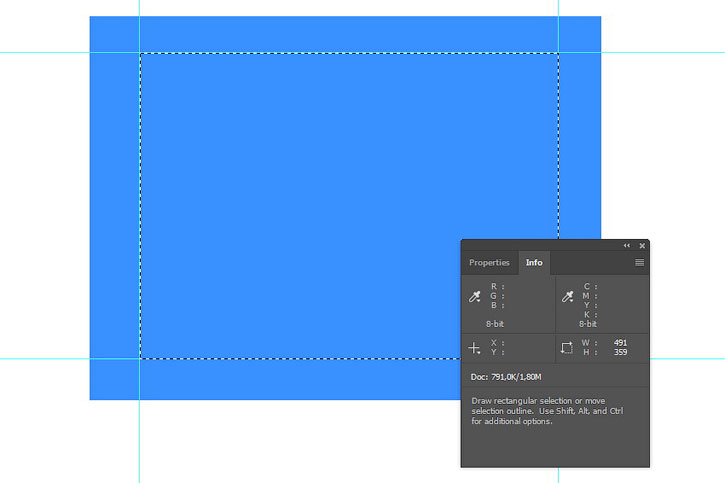725x483 pixels.
Task: Click the "Draw rectangular selection" hint text
Action: pyautogui.click(x=547, y=411)
